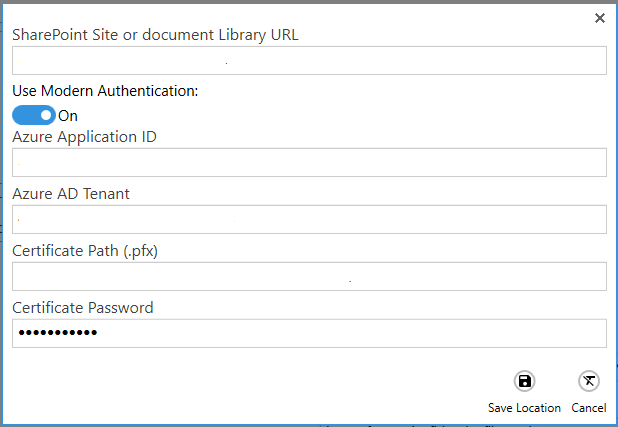Click the On label beside the switch

[68, 116]
